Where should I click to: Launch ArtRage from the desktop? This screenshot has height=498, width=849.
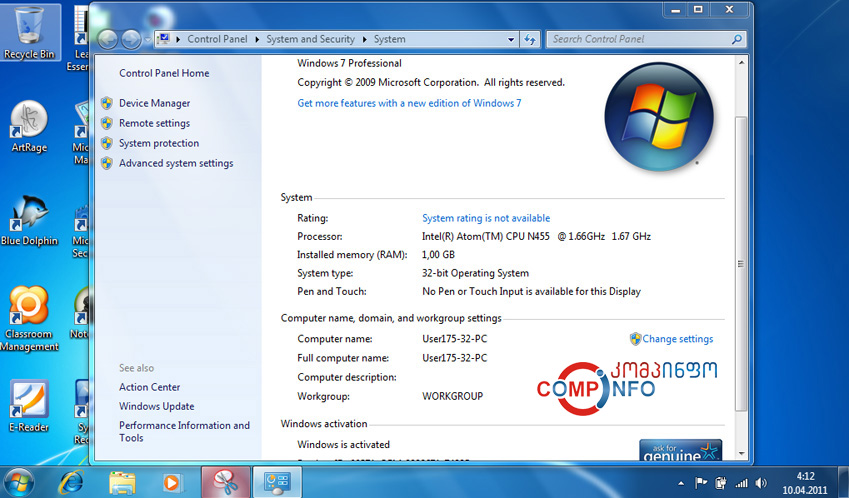click(x=29, y=127)
